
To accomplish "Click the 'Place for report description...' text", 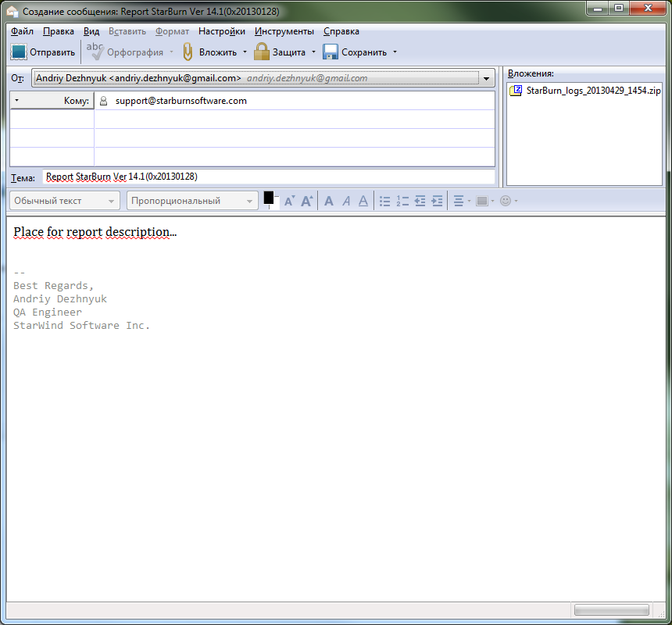I will point(95,232).
